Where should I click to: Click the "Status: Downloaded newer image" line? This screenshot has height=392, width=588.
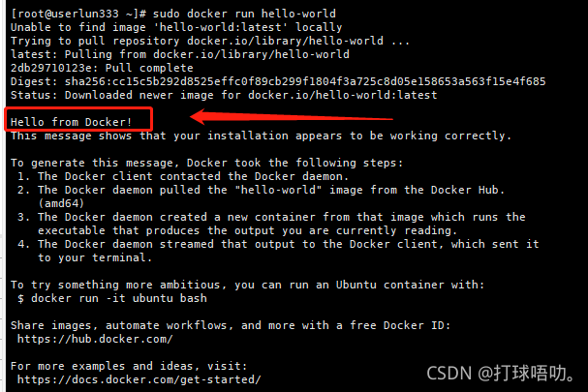(224, 96)
